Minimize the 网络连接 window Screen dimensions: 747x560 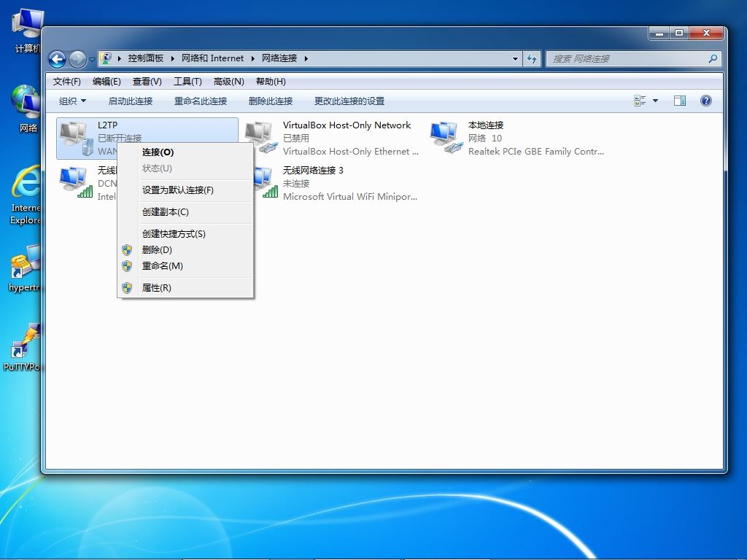tap(659, 34)
